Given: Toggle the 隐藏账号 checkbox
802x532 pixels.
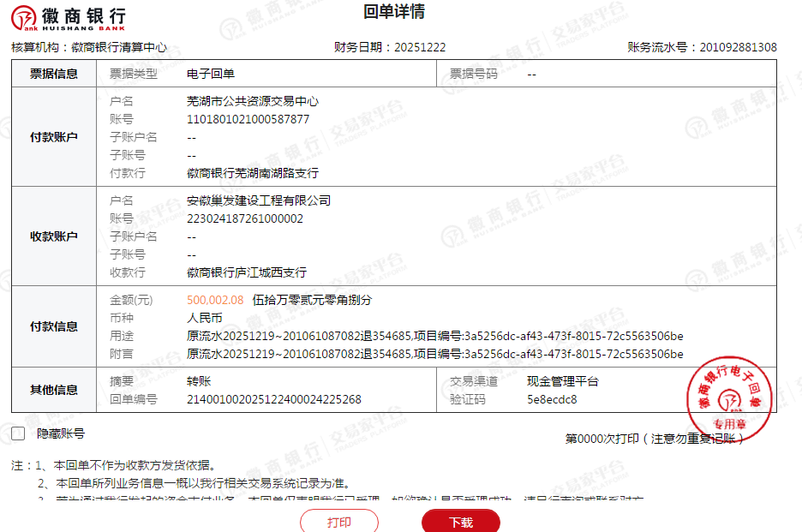Looking at the screenshot, I should [18, 433].
